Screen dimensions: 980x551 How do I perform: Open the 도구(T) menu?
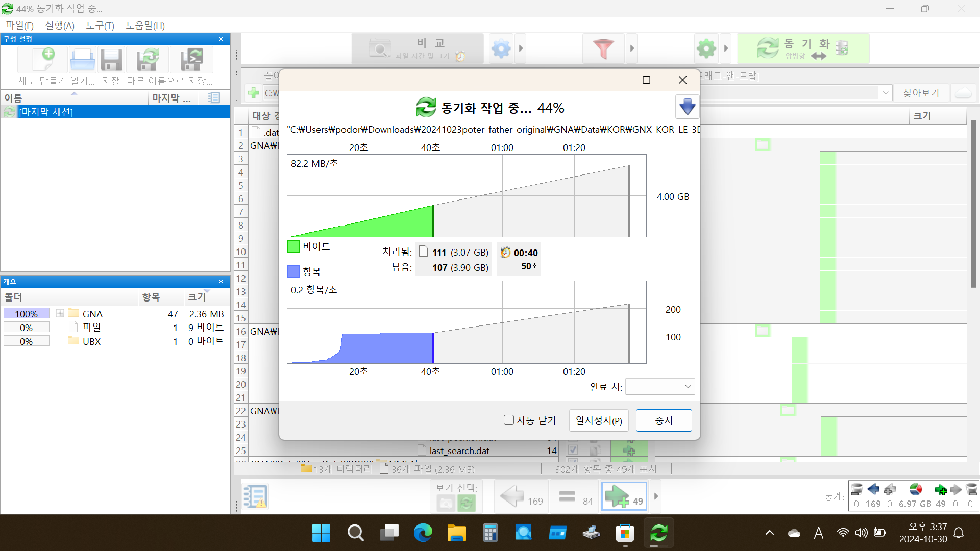click(x=100, y=26)
